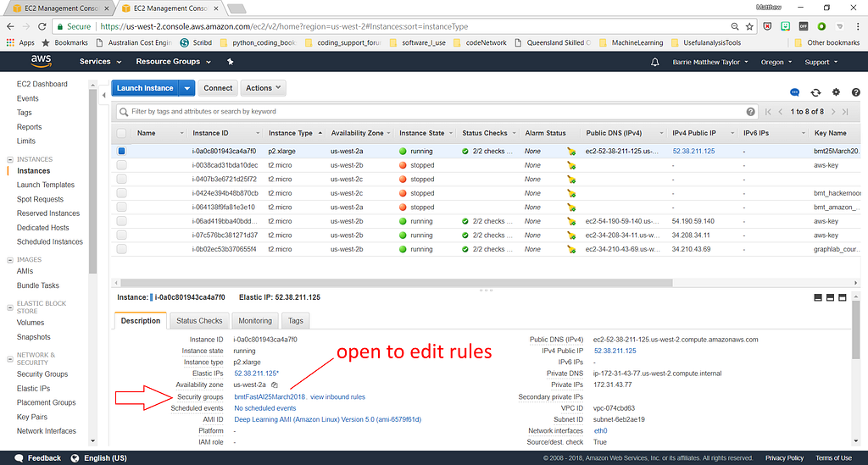Click the filter by tags search field
This screenshot has height=465, width=868.
point(437,112)
